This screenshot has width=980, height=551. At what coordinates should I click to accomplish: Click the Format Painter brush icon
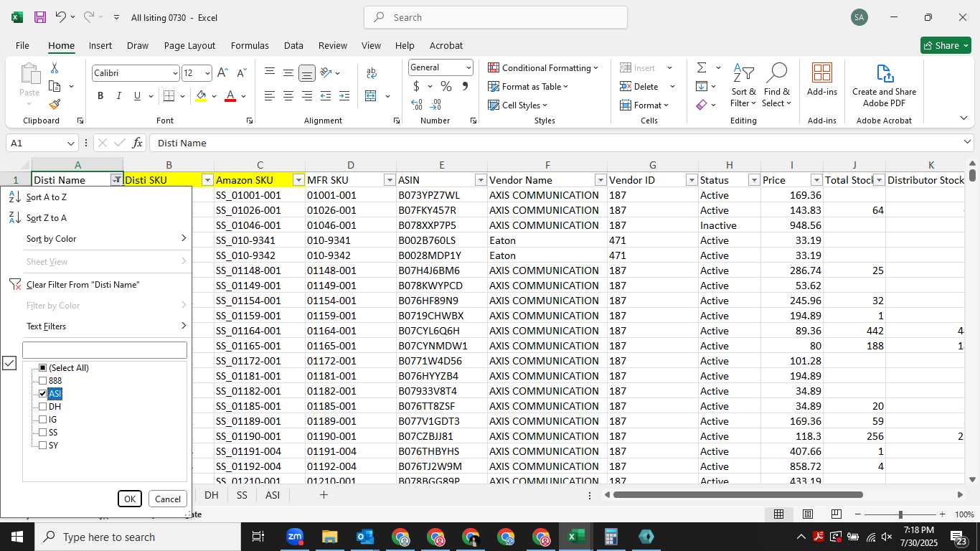tap(55, 104)
